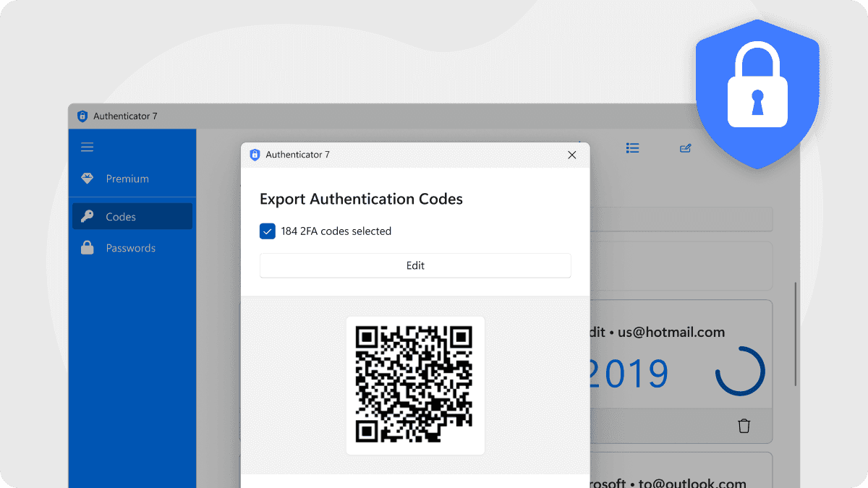Click the Export Authentication Codes heading
The height and width of the screenshot is (488, 868).
(361, 199)
